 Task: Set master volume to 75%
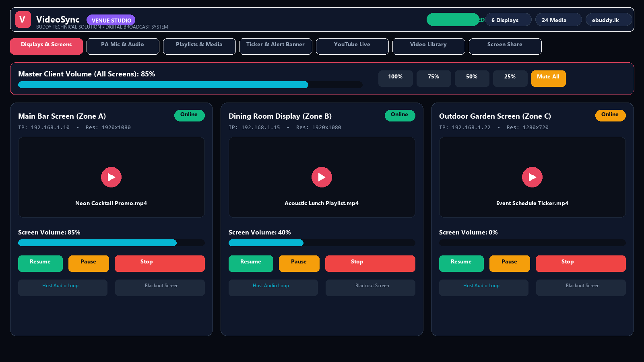(x=433, y=78)
